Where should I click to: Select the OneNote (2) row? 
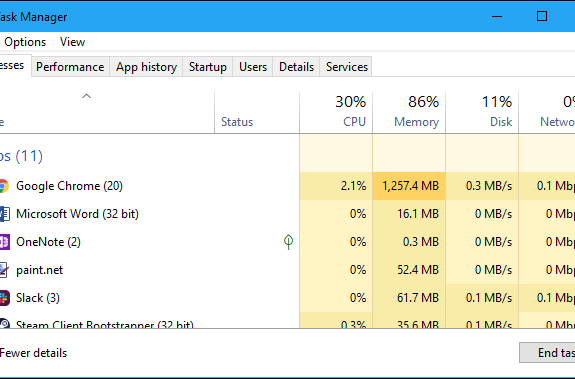point(288,242)
